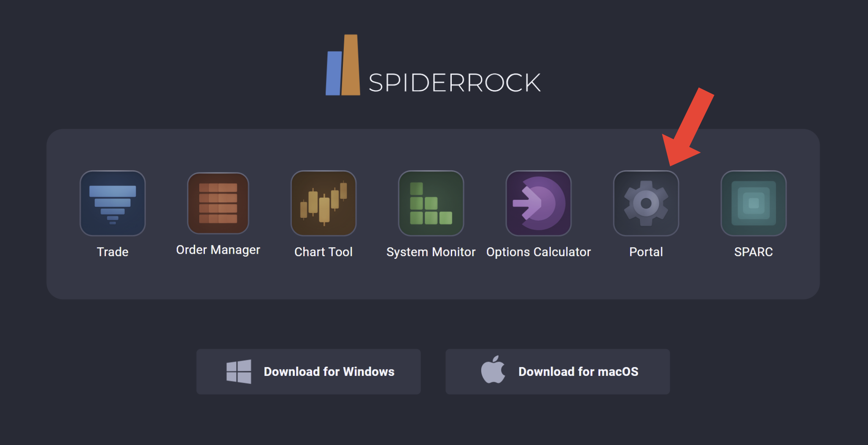
Task: Click the "Portal" text label
Action: pyautogui.click(x=646, y=252)
